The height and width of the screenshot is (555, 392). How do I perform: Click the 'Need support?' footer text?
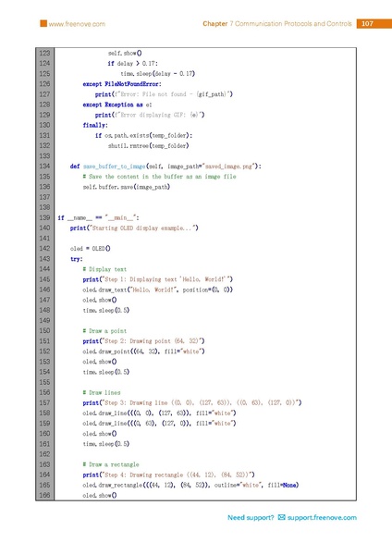(x=251, y=517)
